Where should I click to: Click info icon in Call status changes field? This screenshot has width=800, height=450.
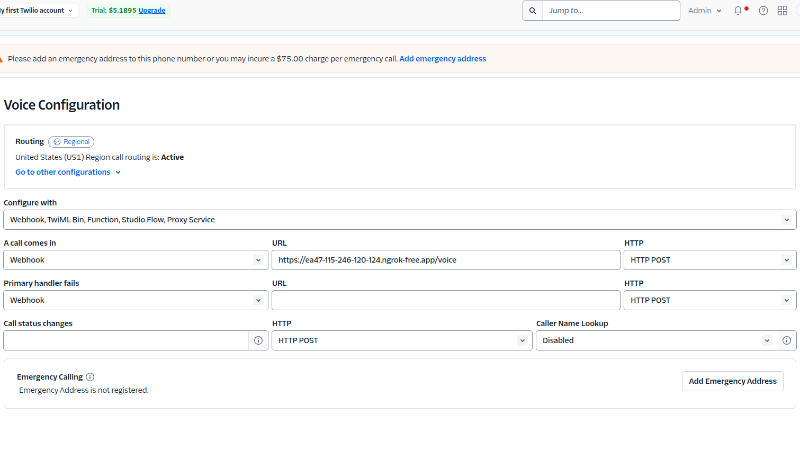pos(258,340)
